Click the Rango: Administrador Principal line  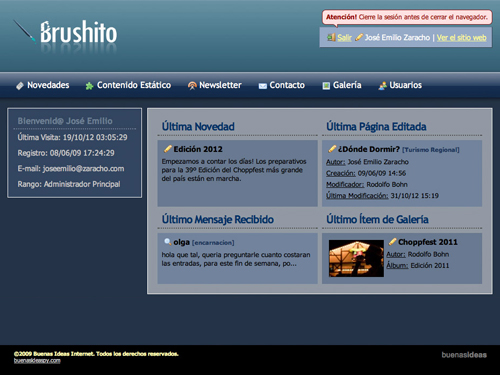[69, 184]
